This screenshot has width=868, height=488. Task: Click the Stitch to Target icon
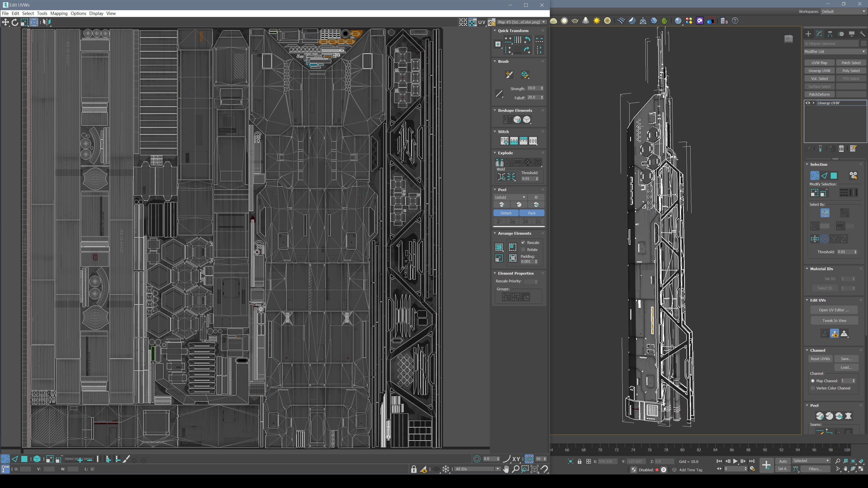point(505,141)
